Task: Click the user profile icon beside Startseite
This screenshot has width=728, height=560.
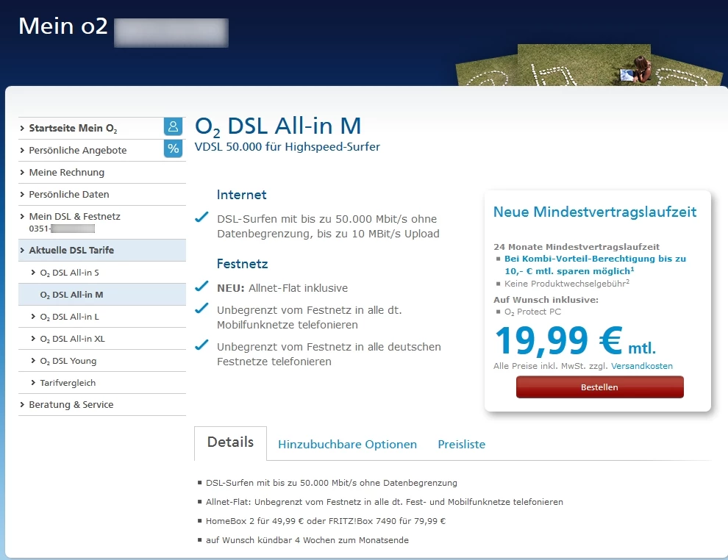Action: click(173, 126)
